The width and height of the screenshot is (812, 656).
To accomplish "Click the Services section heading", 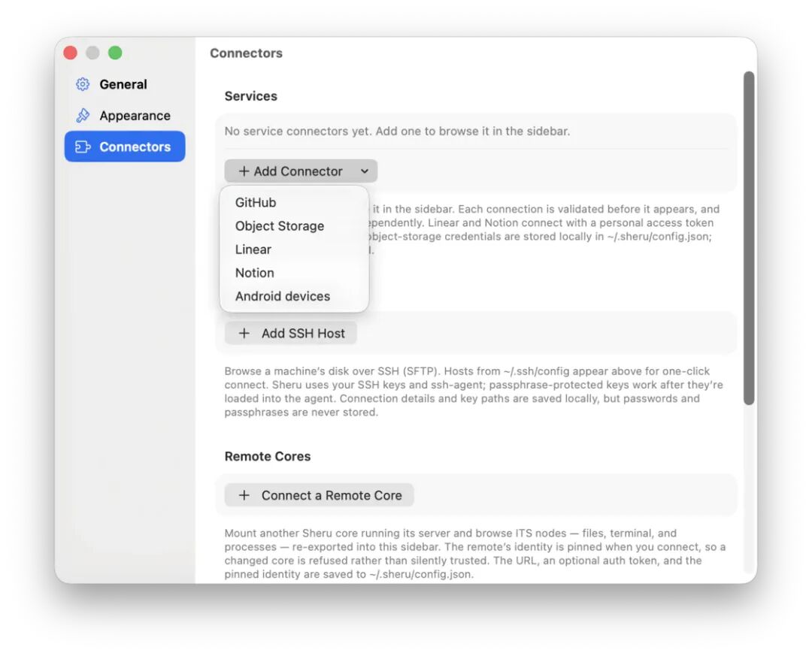I will click(x=250, y=96).
